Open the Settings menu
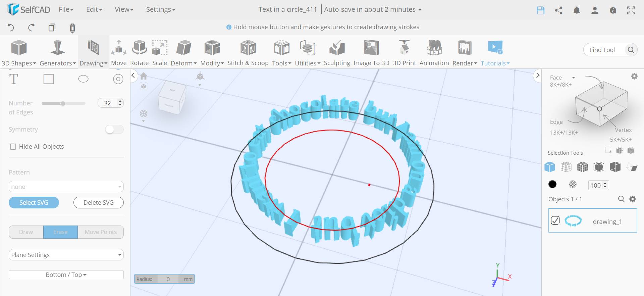The width and height of the screenshot is (644, 296). click(x=160, y=9)
